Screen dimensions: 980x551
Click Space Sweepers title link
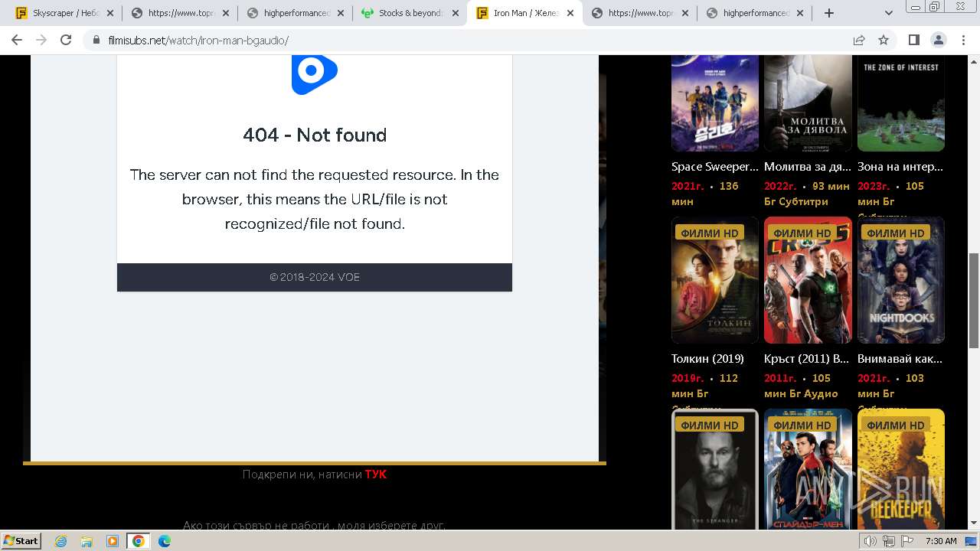pyautogui.click(x=715, y=166)
